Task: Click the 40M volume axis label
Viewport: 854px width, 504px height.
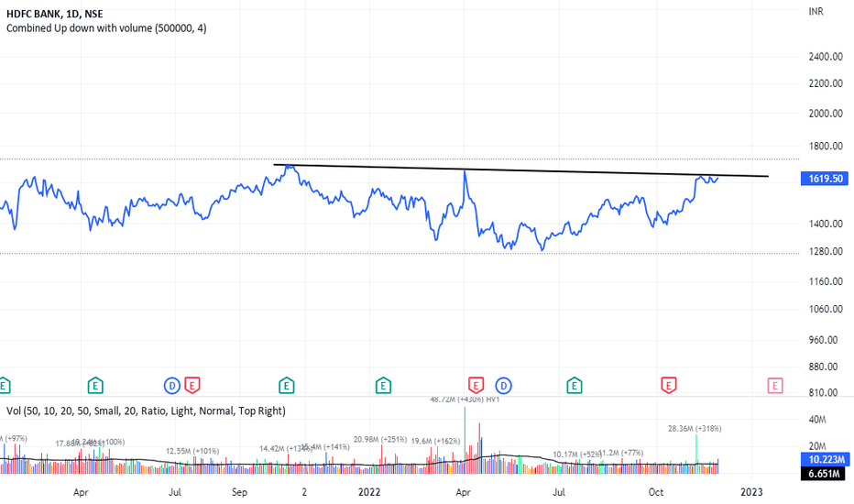Action: 817,420
